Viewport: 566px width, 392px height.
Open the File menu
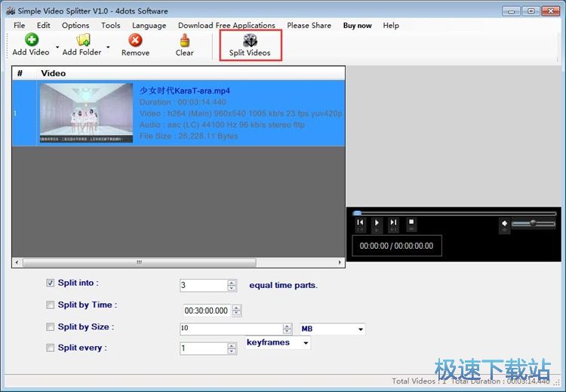(x=19, y=25)
